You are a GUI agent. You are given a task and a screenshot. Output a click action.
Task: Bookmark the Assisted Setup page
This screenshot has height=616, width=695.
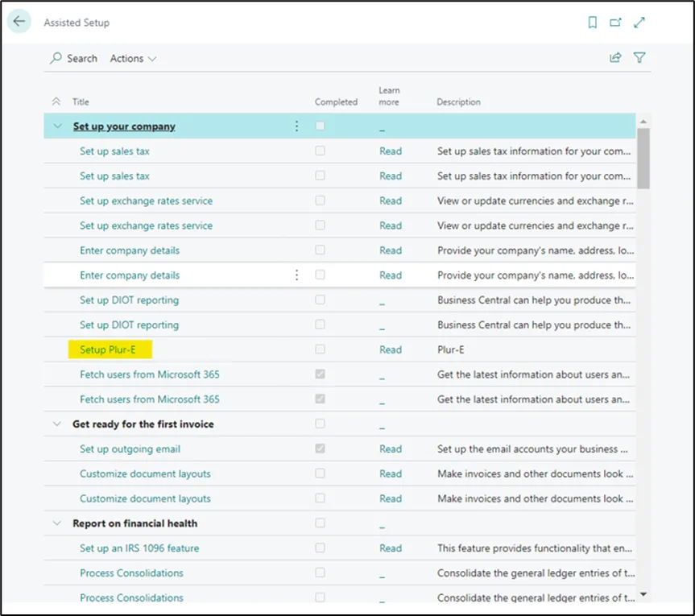pos(592,23)
